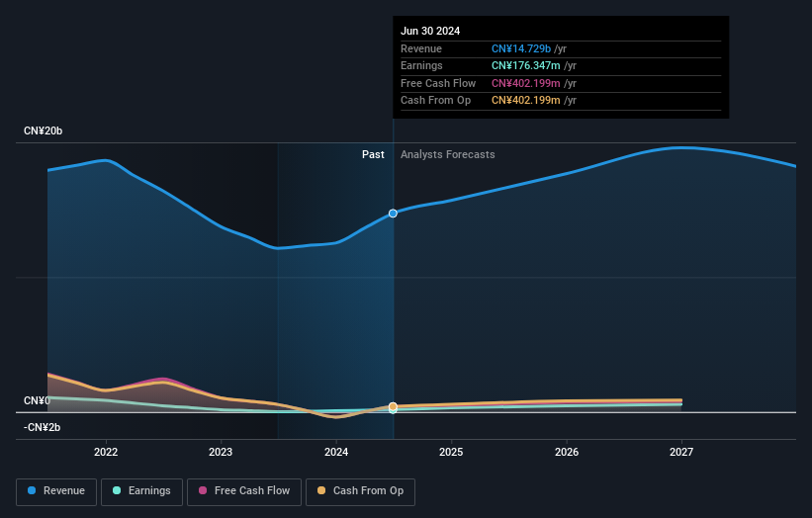The height and width of the screenshot is (518, 812).
Task: Select the CN¥0 y-axis label
Action: coord(36,400)
